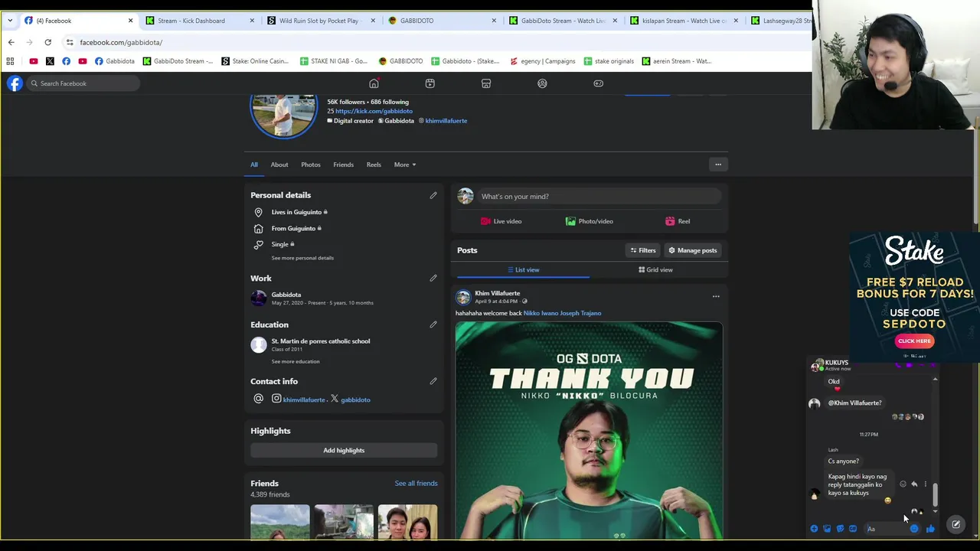The image size is (980, 551).
Task: Open the Facebook Home icon
Action: tap(374, 83)
